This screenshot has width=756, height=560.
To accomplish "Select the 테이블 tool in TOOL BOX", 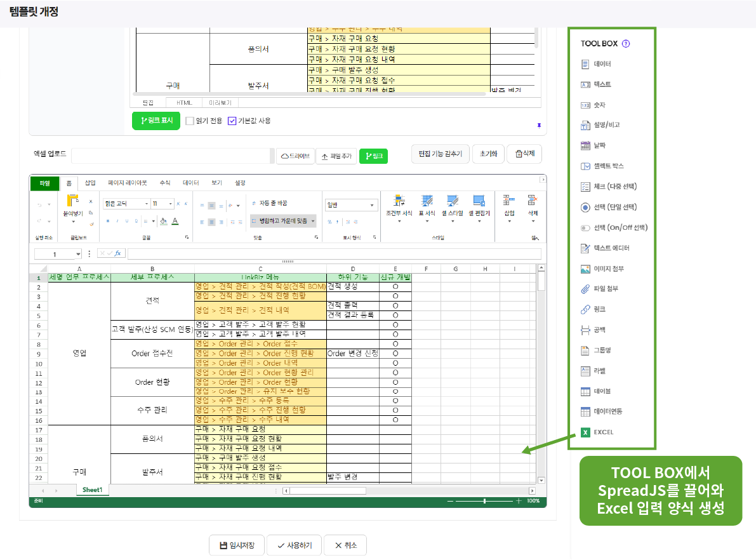I will [x=596, y=391].
